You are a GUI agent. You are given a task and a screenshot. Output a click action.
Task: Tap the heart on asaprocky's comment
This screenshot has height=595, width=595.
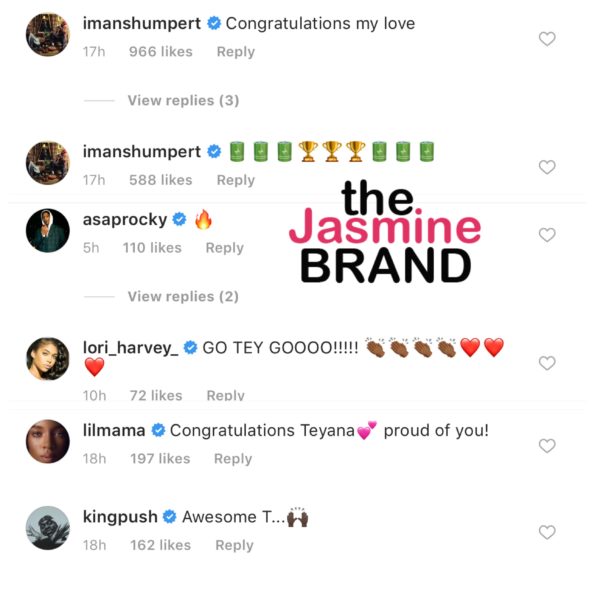click(x=547, y=235)
